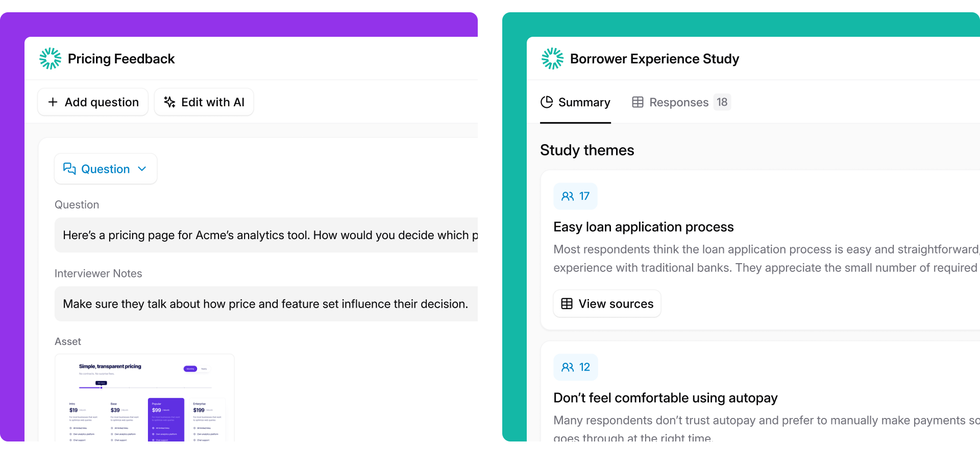This screenshot has width=980, height=466.
Task: Click the logo beside Borrower Experience Study
Action: coord(552,59)
